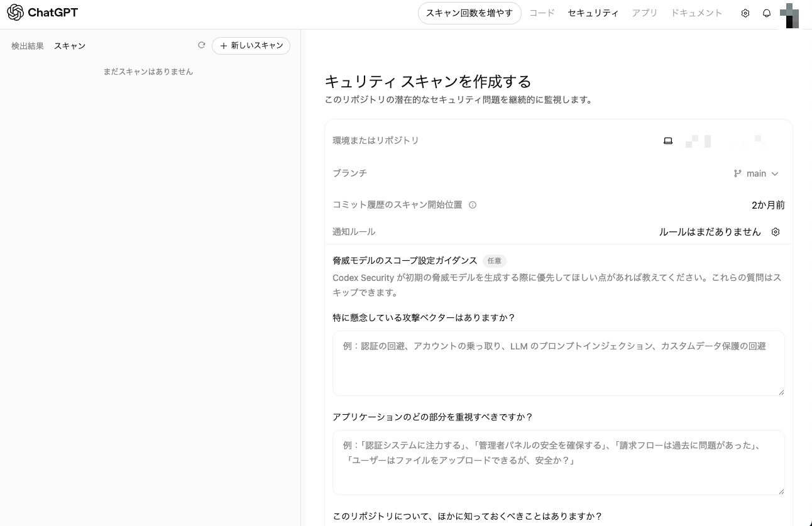Image resolution: width=812 pixels, height=526 pixels.
Task: Click ChatGPT wordmark text
Action: 53,13
